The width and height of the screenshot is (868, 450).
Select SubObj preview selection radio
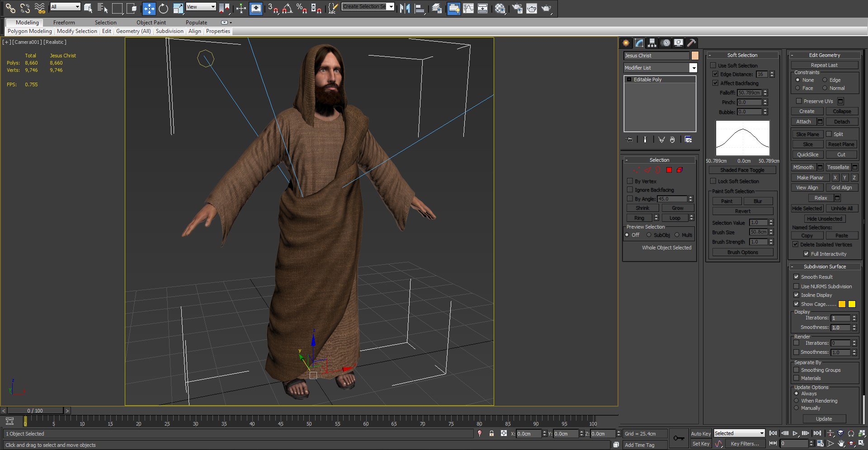point(649,235)
